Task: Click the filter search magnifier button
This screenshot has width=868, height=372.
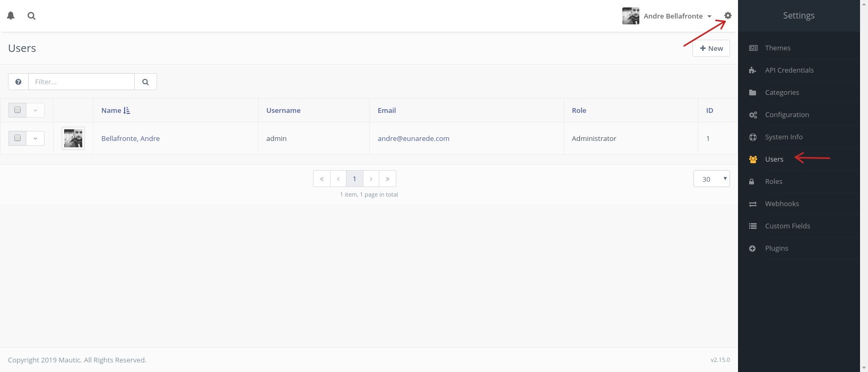Action: point(145,82)
